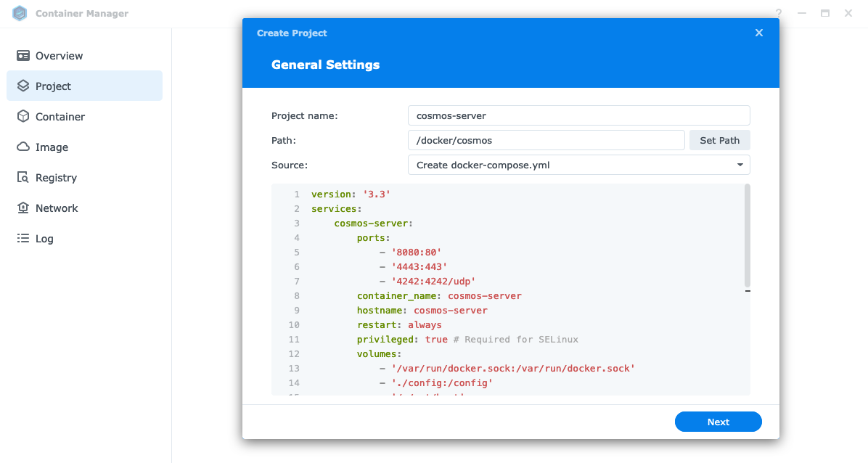Switch to the Overview section
This screenshot has width=868, height=463.
click(60, 56)
